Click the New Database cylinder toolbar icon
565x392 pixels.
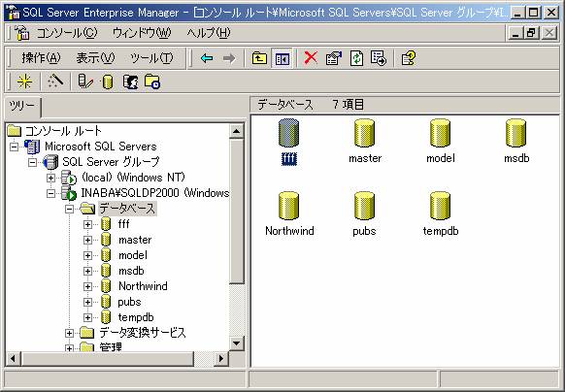point(108,82)
